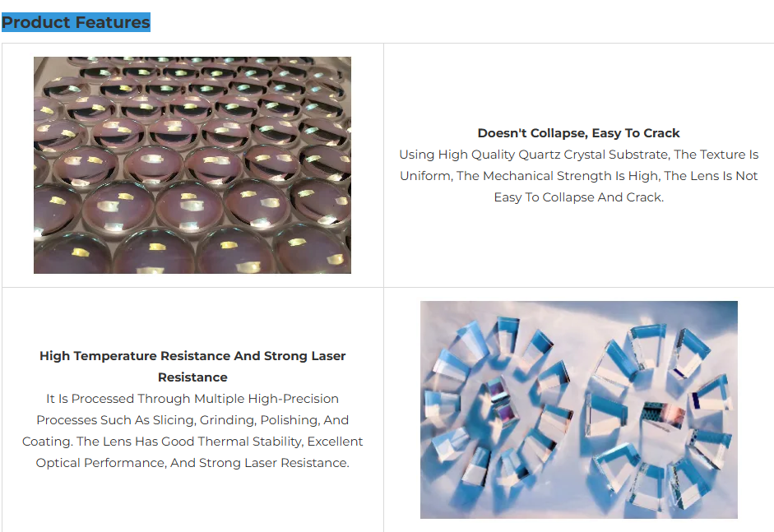This screenshot has width=774, height=532.
Task: Click the highlighted Product Features heading
Action: [x=76, y=22]
